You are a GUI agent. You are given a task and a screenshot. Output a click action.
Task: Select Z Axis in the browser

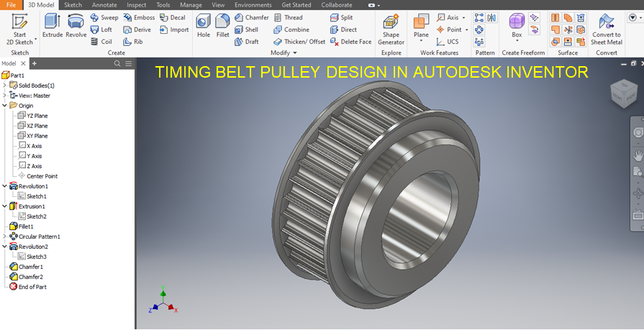(30, 166)
